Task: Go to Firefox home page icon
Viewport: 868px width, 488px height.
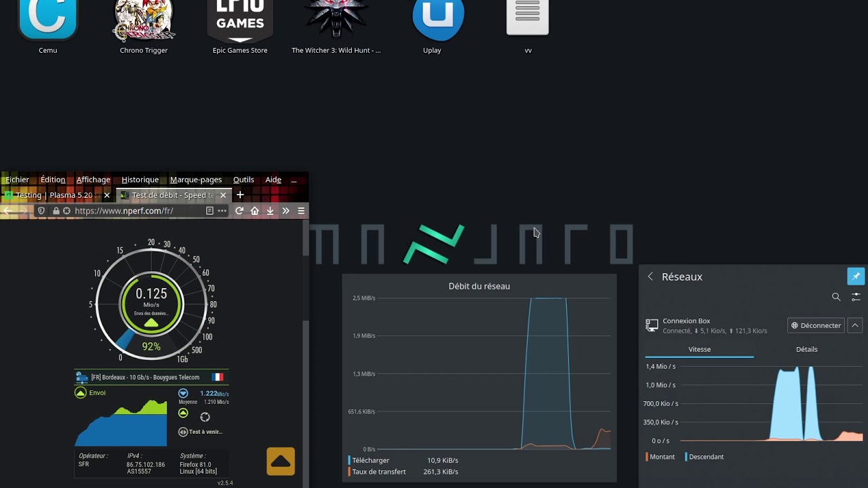Action: [x=255, y=211]
